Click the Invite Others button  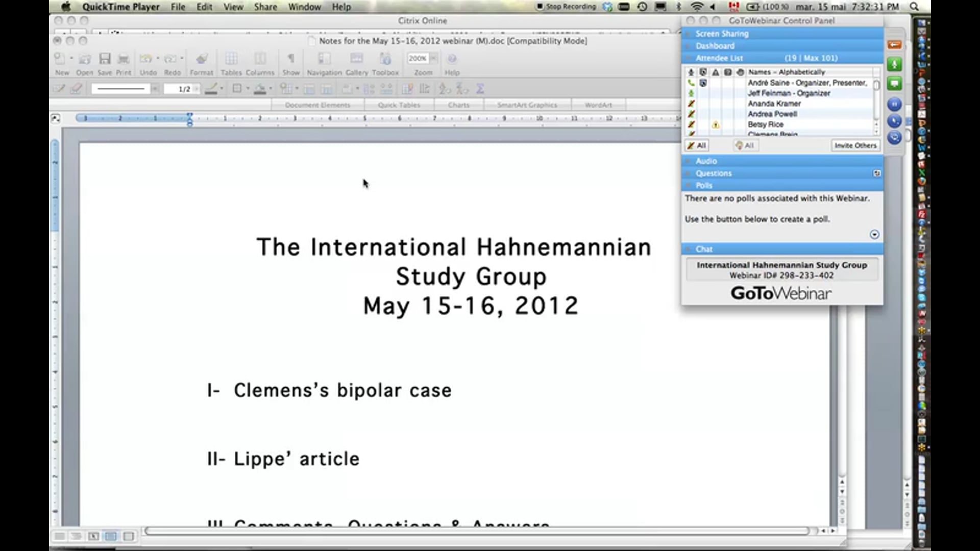click(855, 145)
